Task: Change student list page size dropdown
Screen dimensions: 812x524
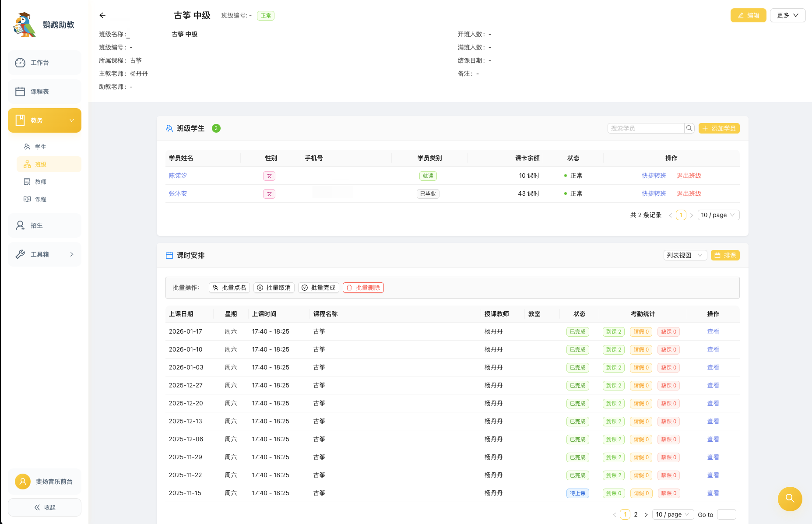Action: point(718,215)
